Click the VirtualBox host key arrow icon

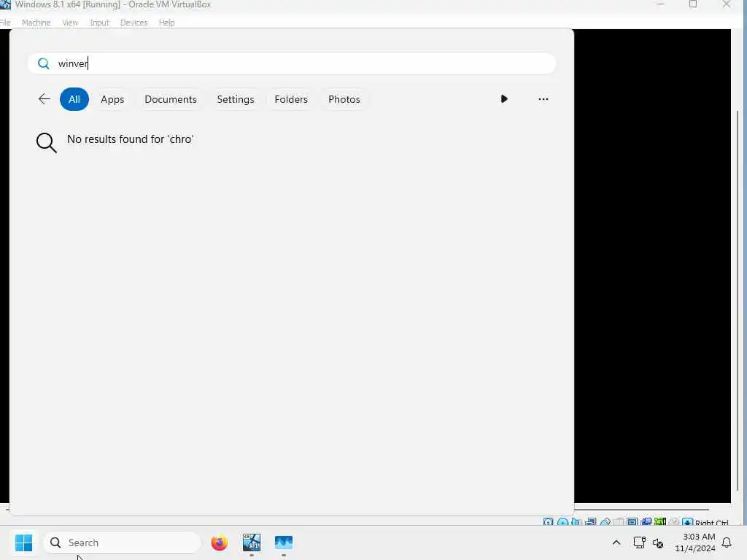click(687, 522)
